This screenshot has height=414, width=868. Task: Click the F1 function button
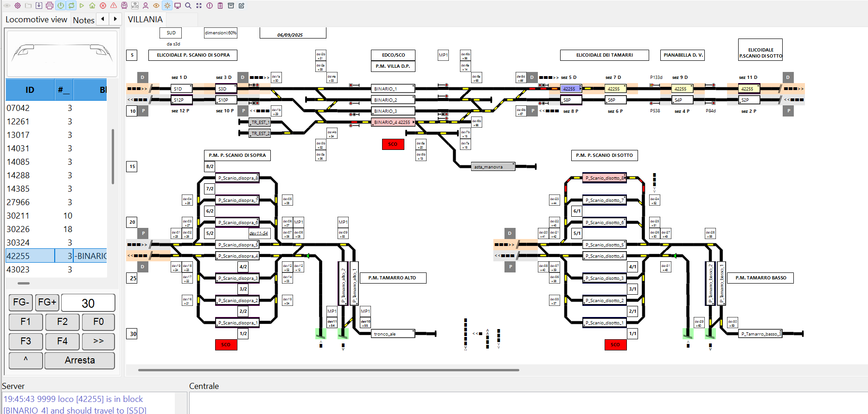tap(26, 322)
